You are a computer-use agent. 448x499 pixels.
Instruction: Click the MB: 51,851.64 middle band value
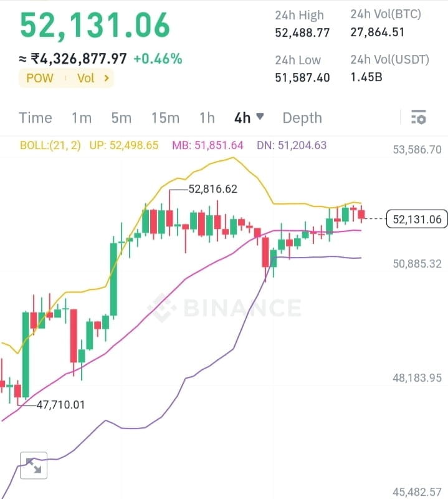pos(208,145)
